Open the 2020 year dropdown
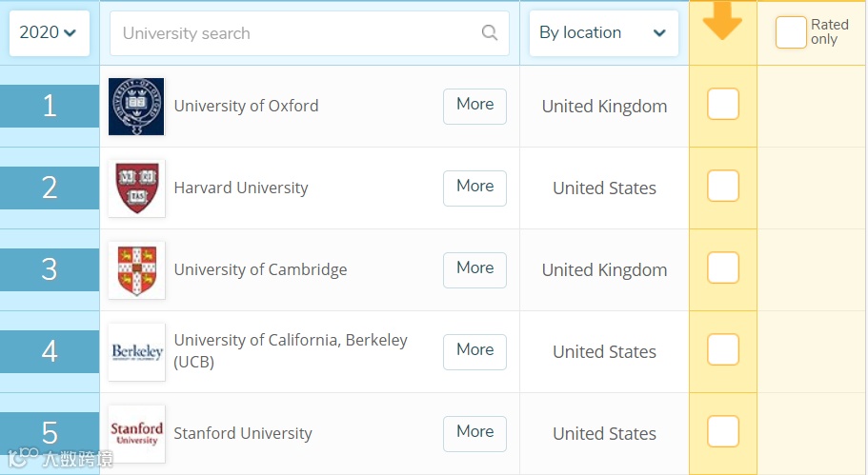868x475 pixels. click(49, 32)
